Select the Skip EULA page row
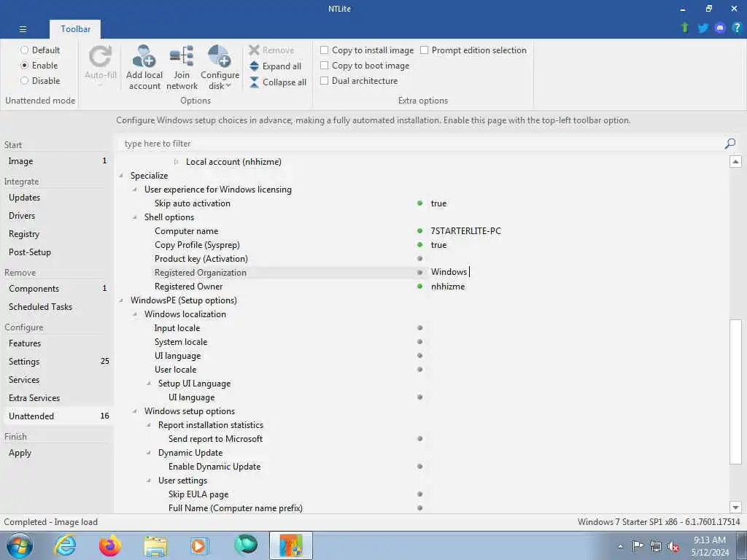The width and height of the screenshot is (747, 560). pyautogui.click(x=422, y=494)
